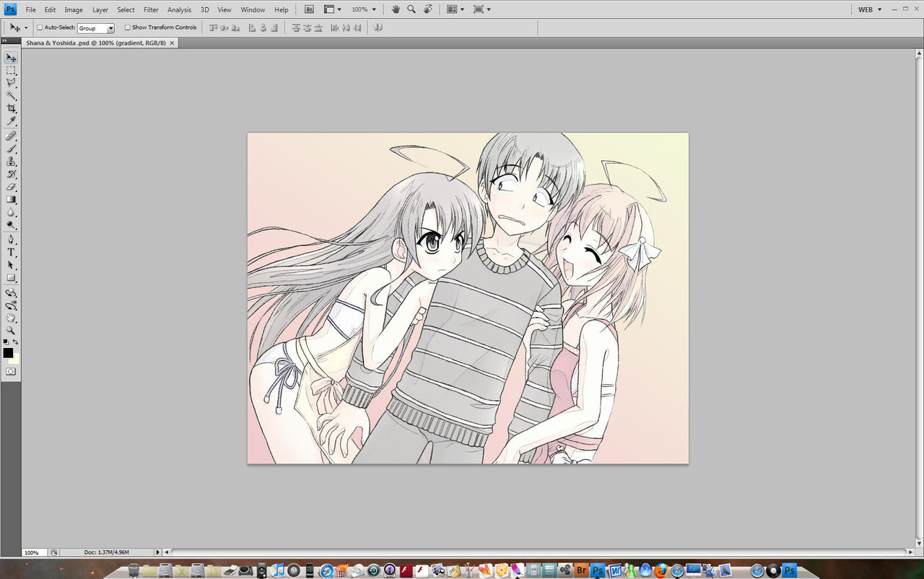
Task: Select the Gradient tool
Action: 11,199
